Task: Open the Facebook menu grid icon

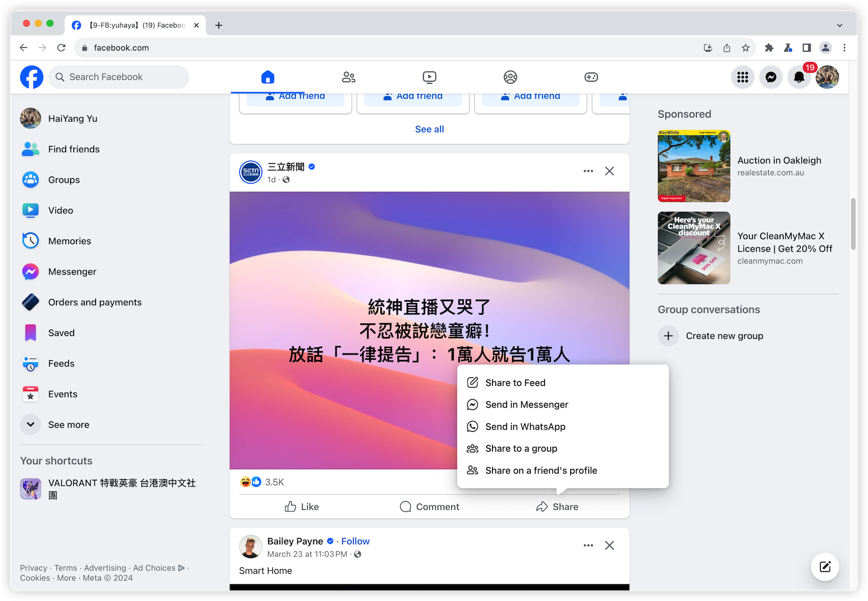Action: (742, 77)
